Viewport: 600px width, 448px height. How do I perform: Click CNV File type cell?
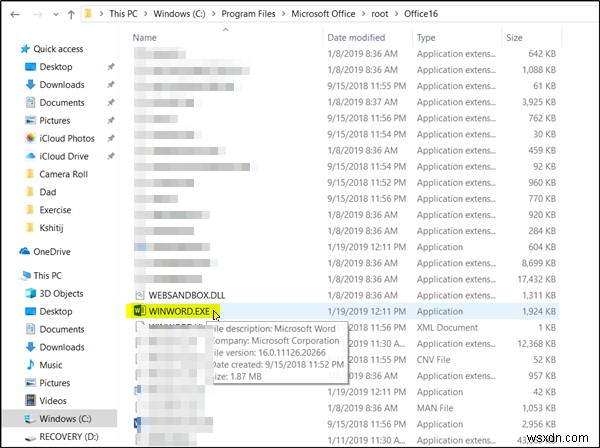click(x=434, y=360)
